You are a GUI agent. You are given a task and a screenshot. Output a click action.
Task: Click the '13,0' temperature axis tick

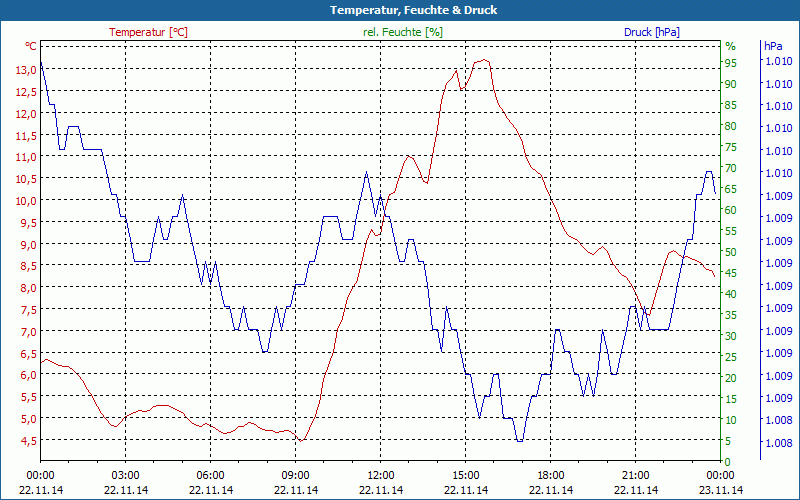26,70
